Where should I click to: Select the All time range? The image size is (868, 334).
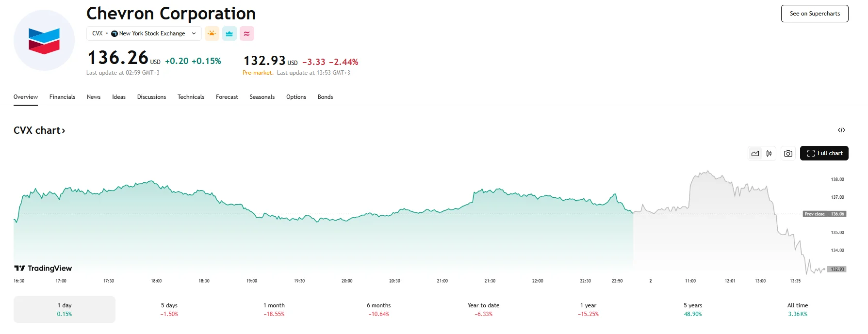tap(798, 309)
